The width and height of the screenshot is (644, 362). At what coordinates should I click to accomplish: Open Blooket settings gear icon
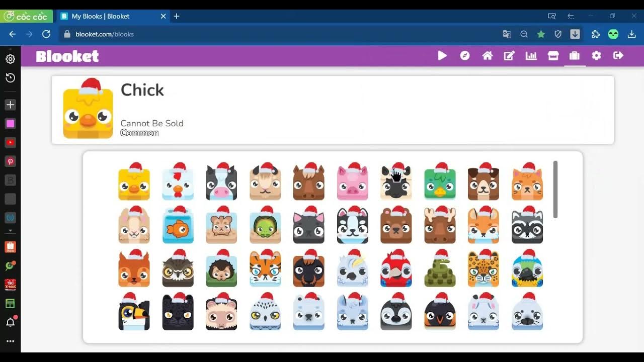click(x=596, y=56)
